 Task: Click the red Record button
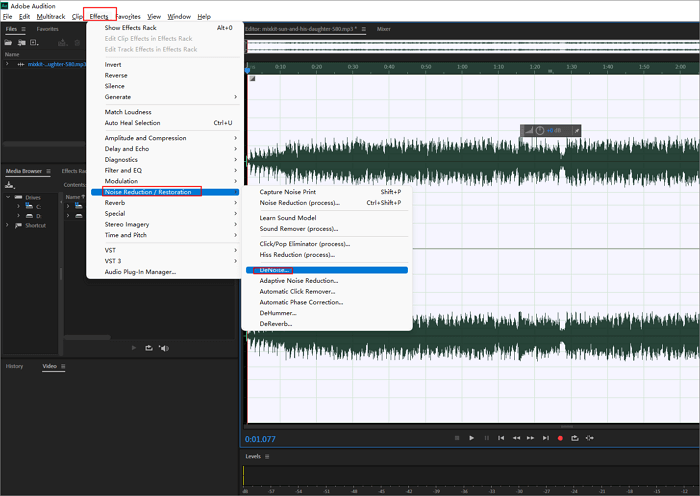pos(560,438)
